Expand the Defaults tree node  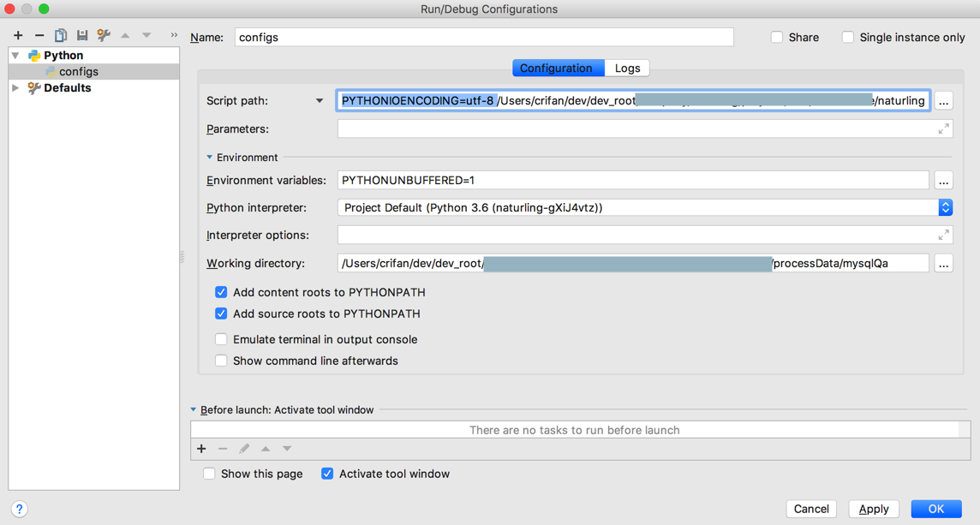tap(15, 87)
